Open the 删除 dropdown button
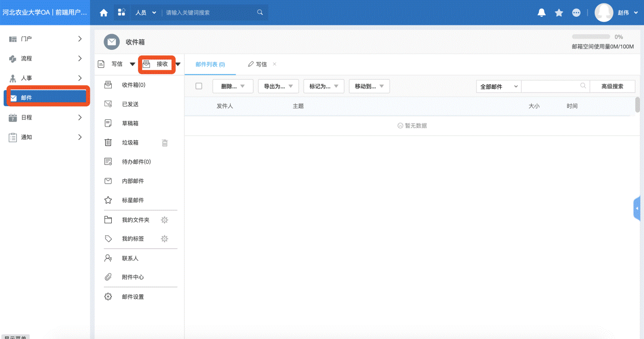The height and width of the screenshot is (339, 644). click(x=233, y=86)
